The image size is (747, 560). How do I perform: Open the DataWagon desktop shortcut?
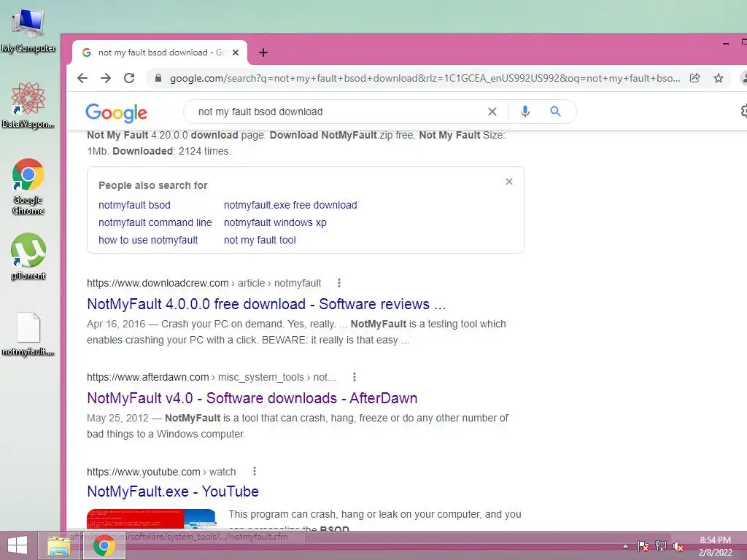(28, 105)
